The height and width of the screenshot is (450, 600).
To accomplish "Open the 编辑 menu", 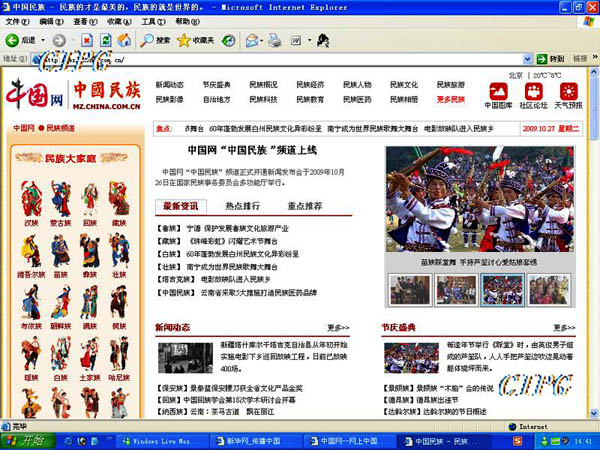I will click(51, 22).
